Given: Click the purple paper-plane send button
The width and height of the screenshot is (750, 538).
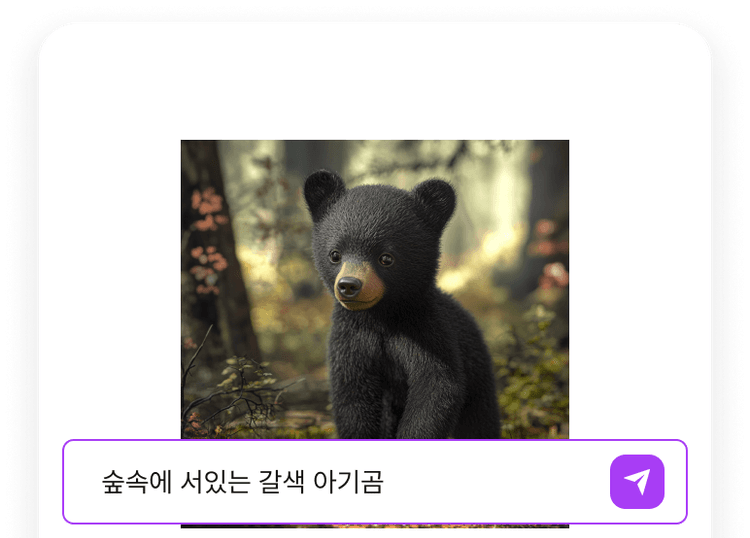Looking at the screenshot, I should 637,482.
